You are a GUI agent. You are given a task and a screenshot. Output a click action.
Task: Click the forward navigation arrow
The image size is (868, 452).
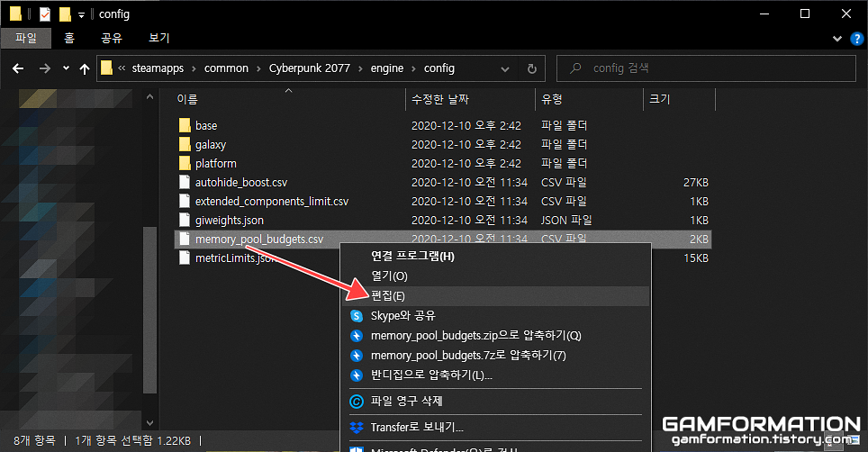pyautogui.click(x=45, y=68)
